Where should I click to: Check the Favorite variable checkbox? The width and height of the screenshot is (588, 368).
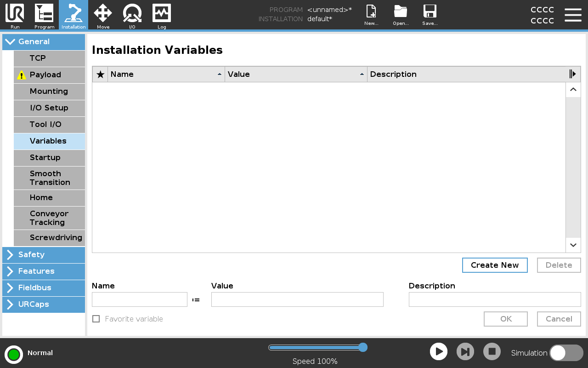pos(96,319)
